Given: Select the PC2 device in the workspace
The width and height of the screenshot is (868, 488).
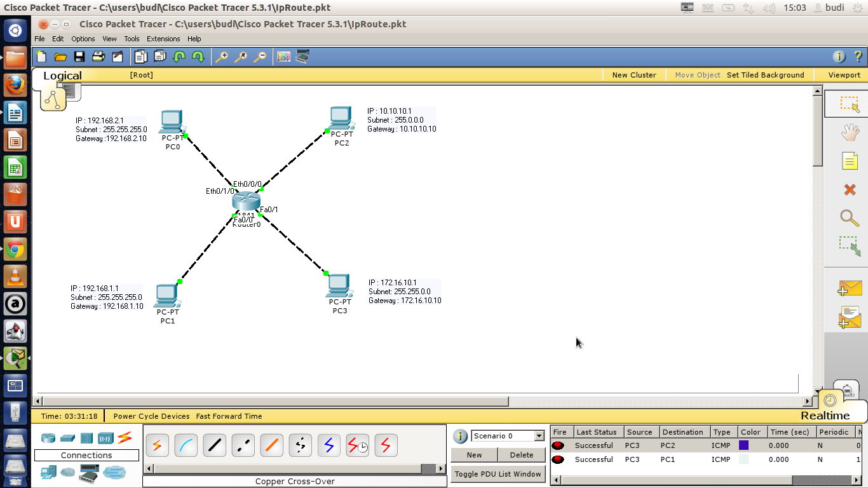Looking at the screenshot, I should point(341,119).
